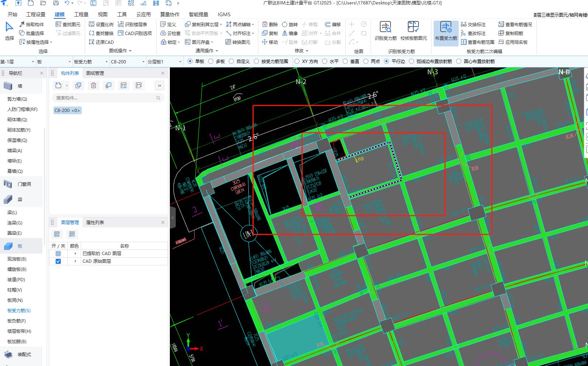Select the 选择 arrow tool
This screenshot has height=366, width=588.
point(9,31)
